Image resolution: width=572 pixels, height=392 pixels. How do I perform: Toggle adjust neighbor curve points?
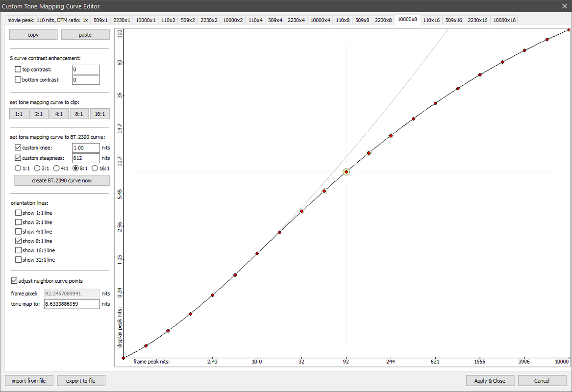pos(14,281)
